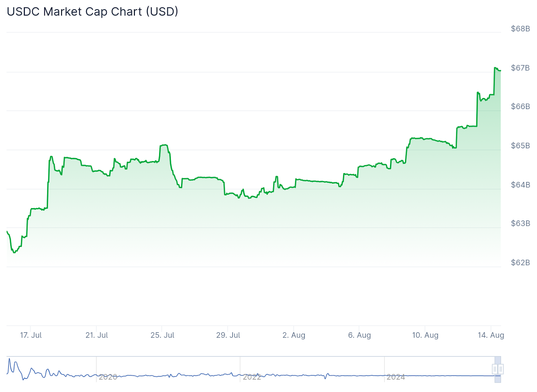The image size is (537, 392).
Task: Click the $64B y-axis label
Action: [520, 185]
